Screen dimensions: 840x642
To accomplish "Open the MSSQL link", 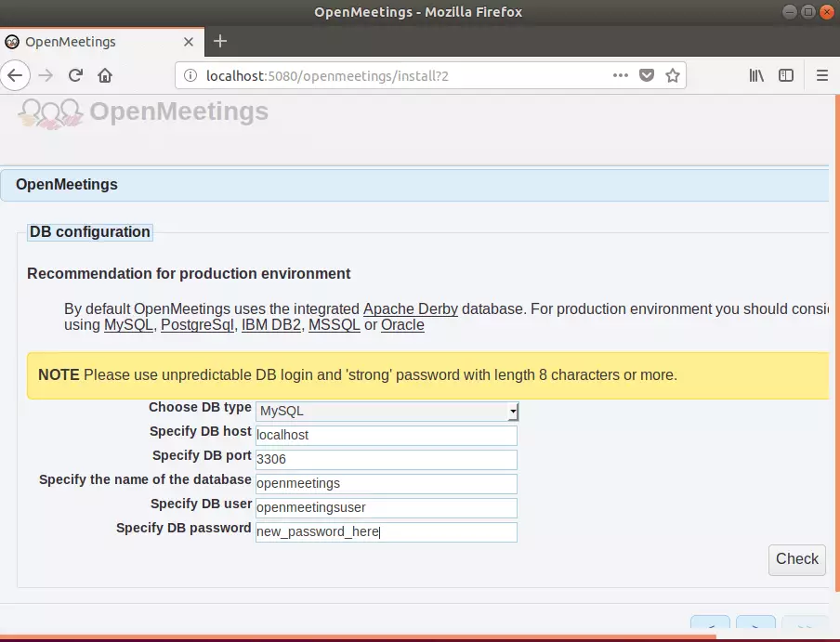I will (x=335, y=325).
